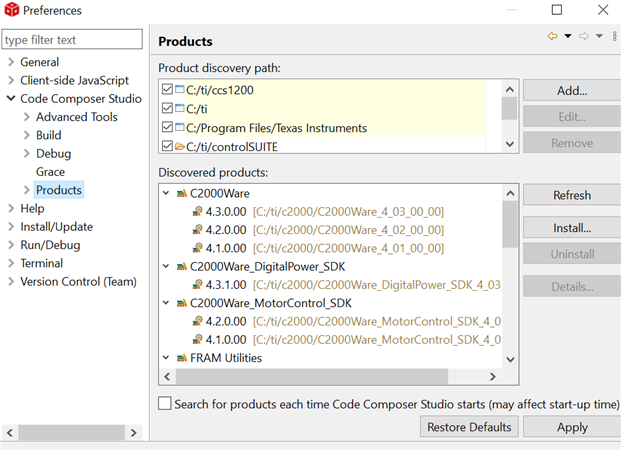621x450 pixels.
Task: Uncheck the C:/ti/ccs1200 discovery path
Action: pyautogui.click(x=167, y=90)
